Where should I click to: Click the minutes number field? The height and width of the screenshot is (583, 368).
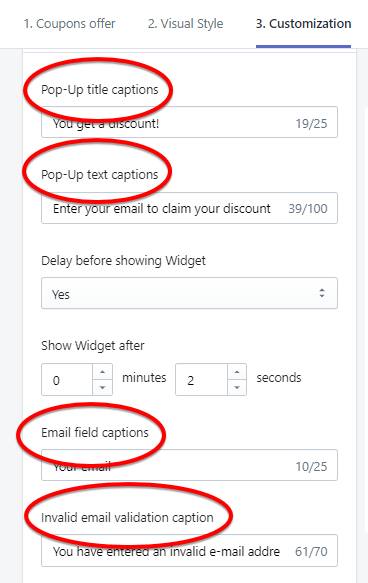tap(67, 380)
